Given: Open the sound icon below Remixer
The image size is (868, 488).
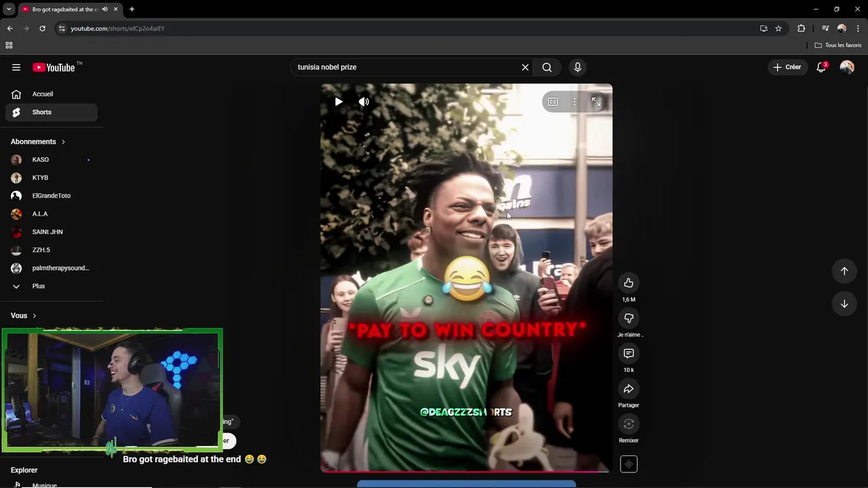Looking at the screenshot, I should (x=629, y=464).
